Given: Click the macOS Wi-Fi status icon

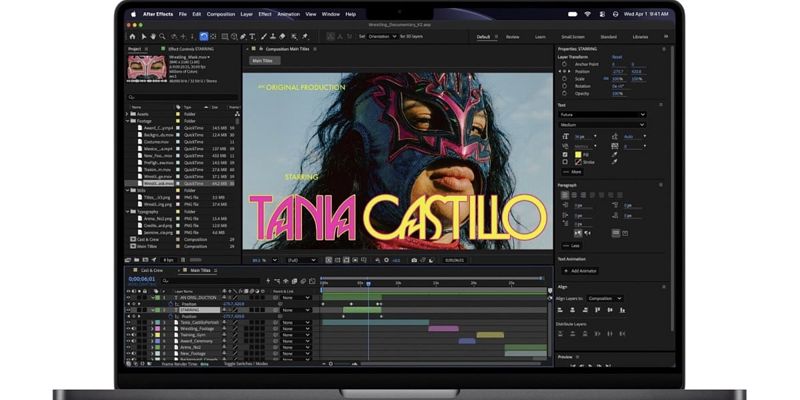Looking at the screenshot, I should tap(587, 14).
